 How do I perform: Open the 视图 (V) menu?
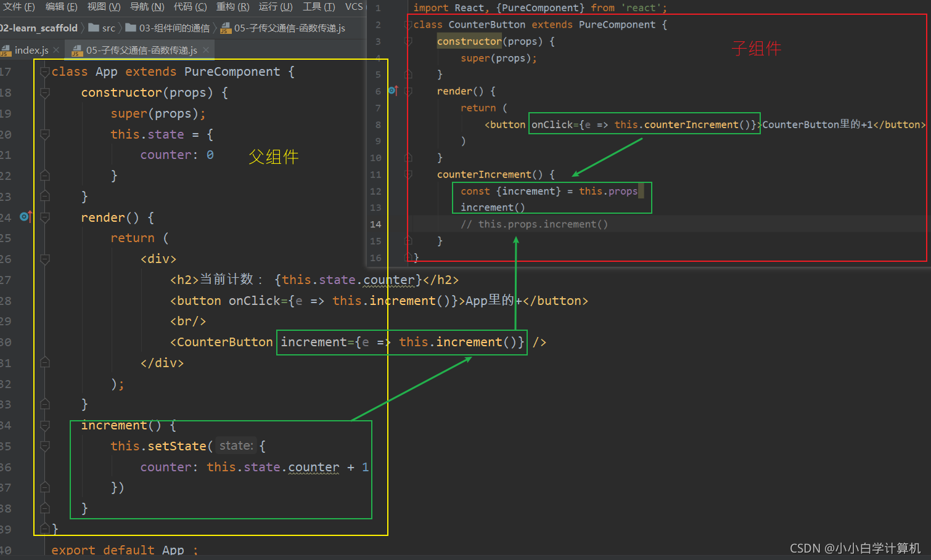(104, 7)
